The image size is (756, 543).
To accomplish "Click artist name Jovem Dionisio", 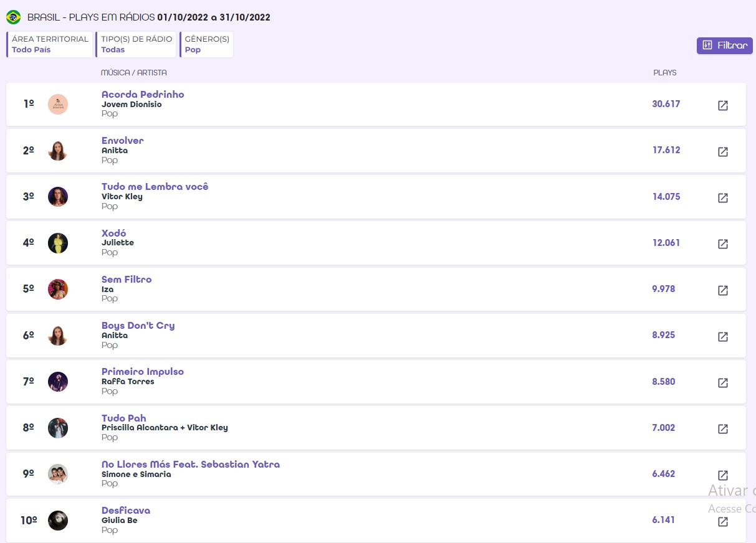I will (132, 105).
